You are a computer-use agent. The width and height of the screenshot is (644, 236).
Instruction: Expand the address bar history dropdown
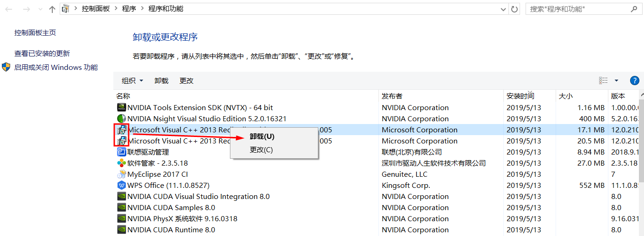pyautogui.click(x=503, y=9)
